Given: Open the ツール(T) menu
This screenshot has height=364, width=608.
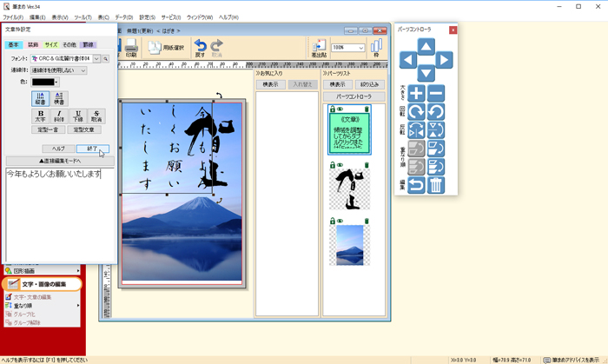Looking at the screenshot, I should coord(83,17).
